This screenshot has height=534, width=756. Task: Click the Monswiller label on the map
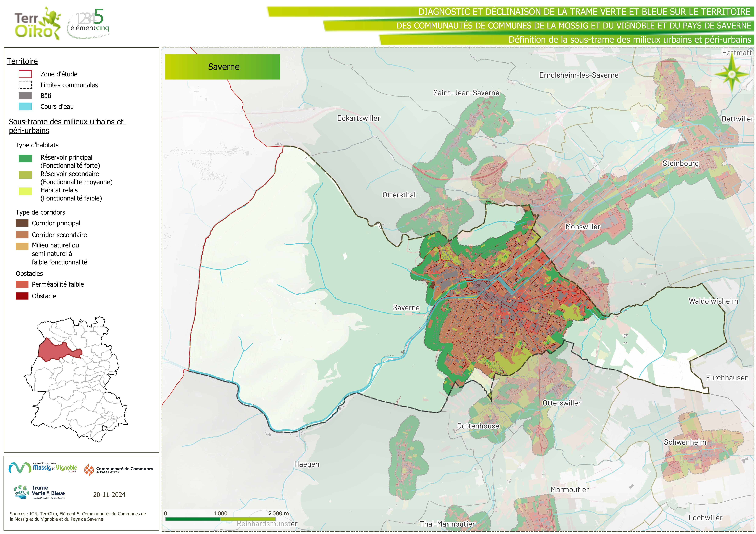click(583, 227)
